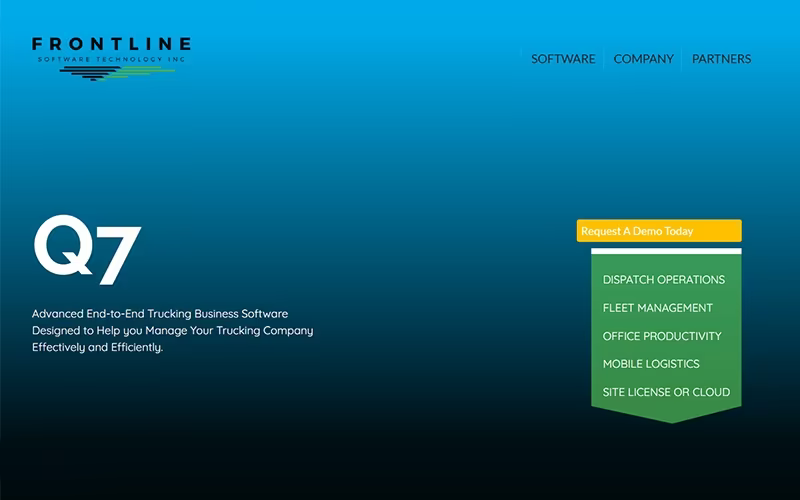
Task: Open the SITE LICENSE OR CLOUD link
Action: pyautogui.click(x=666, y=392)
